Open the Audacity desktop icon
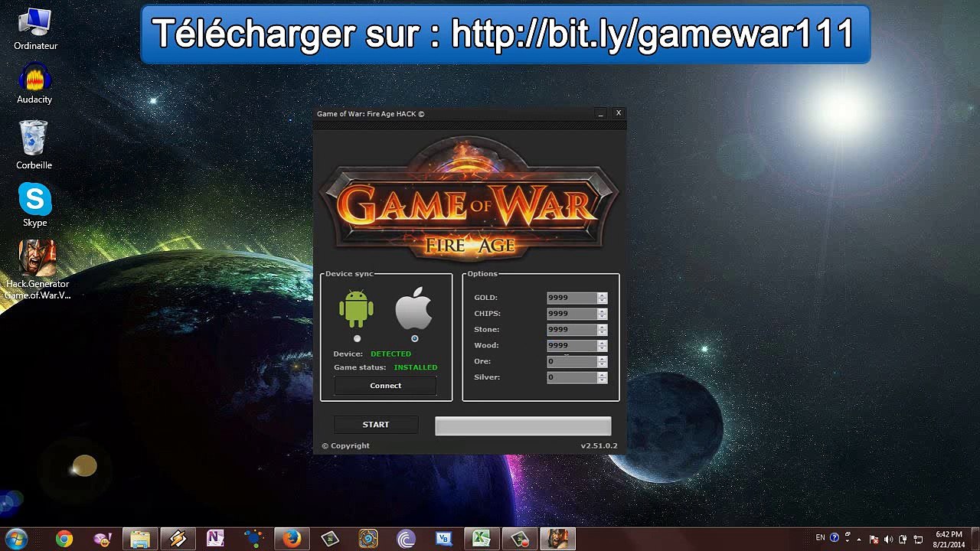 [x=34, y=83]
